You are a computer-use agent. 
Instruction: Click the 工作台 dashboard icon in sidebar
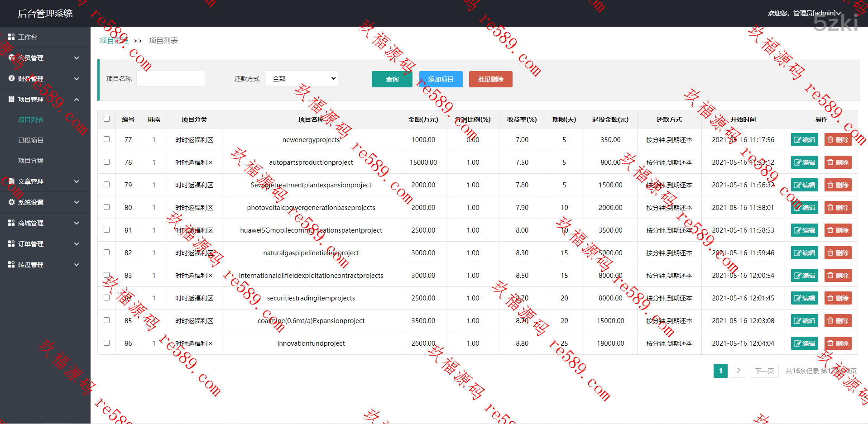pos(11,37)
